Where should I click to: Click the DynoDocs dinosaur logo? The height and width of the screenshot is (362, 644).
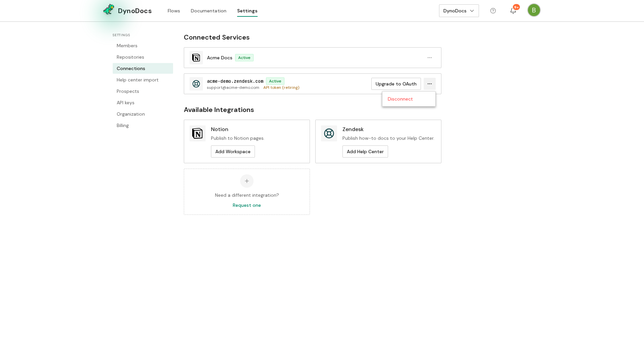pos(109,10)
